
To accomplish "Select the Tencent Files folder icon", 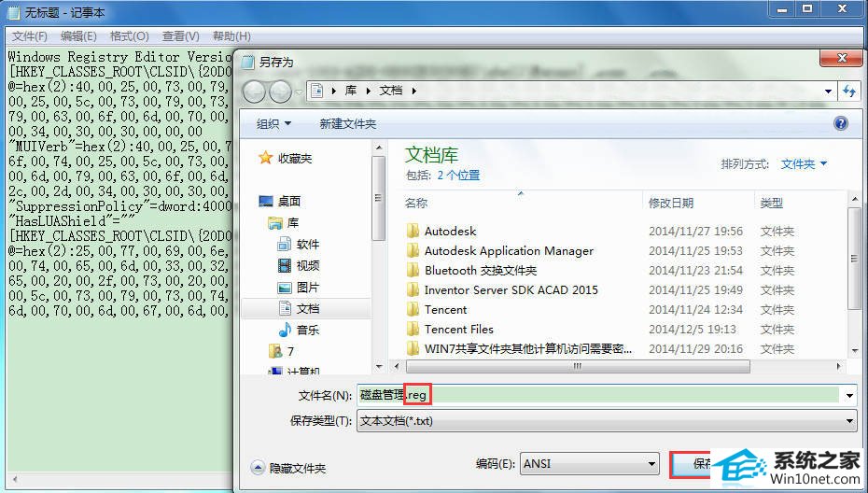I will pyautogui.click(x=413, y=329).
